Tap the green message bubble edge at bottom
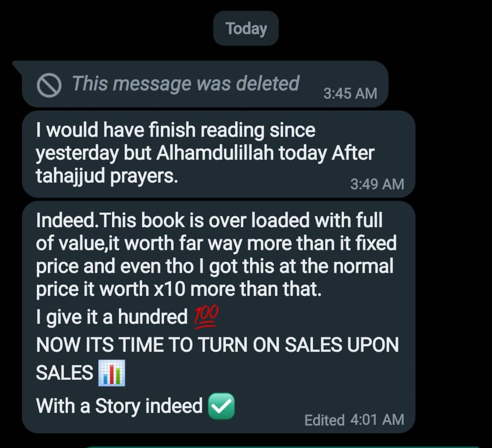This screenshot has width=492, height=448. click(x=282, y=447)
